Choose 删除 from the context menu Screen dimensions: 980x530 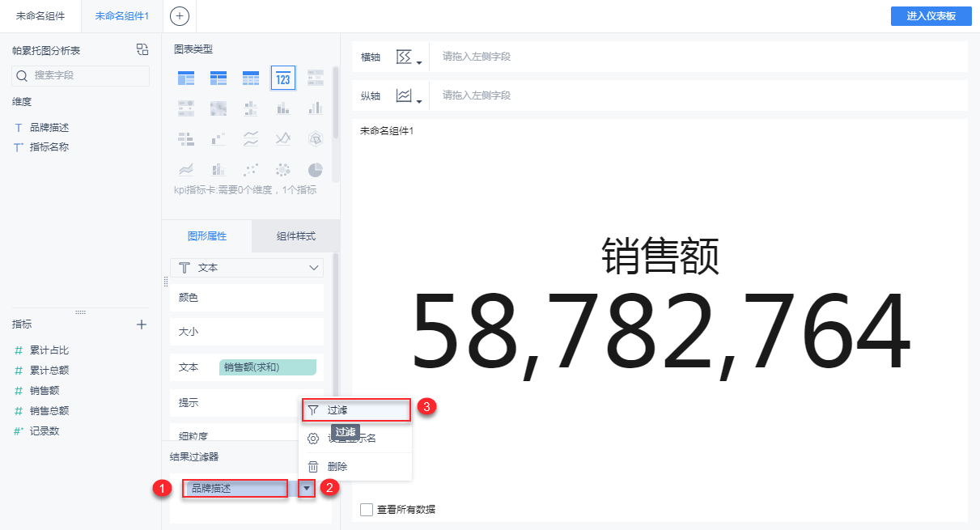(356, 467)
